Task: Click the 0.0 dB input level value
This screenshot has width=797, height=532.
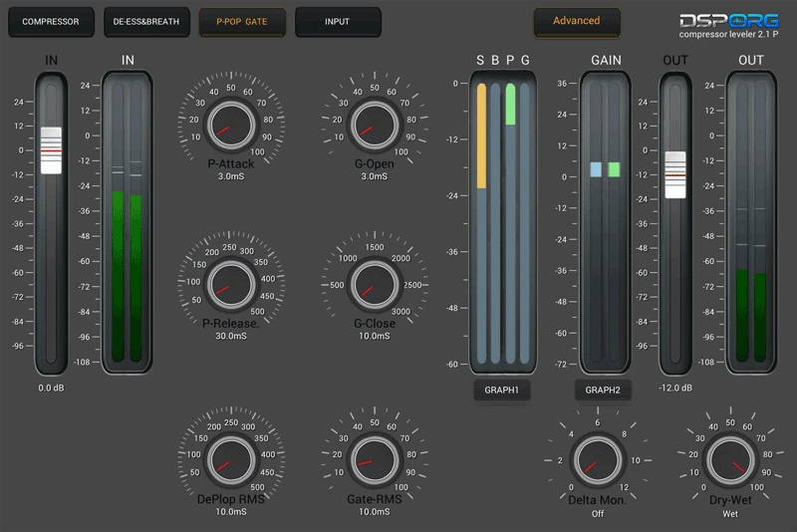Action: [x=52, y=388]
